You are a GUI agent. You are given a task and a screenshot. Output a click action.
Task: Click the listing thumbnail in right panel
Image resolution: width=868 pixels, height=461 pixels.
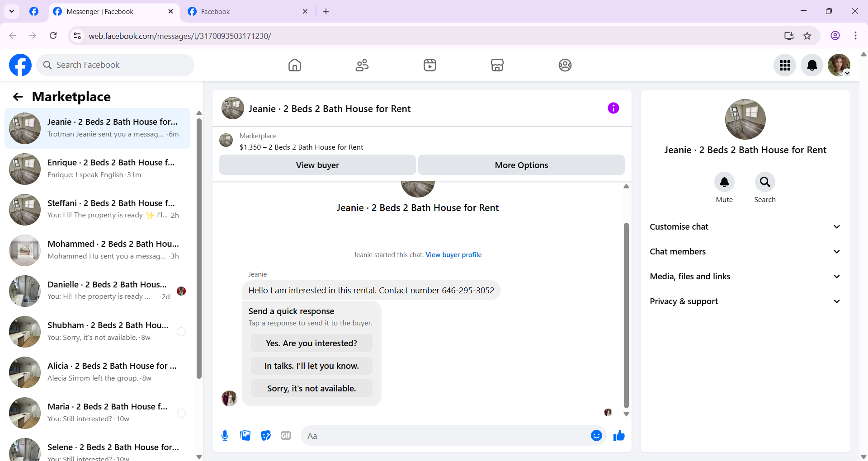click(x=745, y=119)
